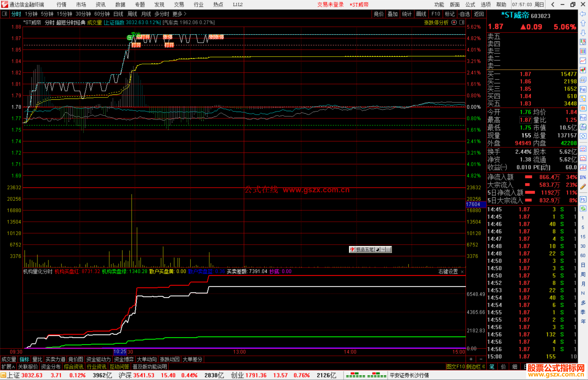
Task: Collapse the 侧边栏 sidebar chevrons
Action: pyautogui.click(x=483, y=367)
